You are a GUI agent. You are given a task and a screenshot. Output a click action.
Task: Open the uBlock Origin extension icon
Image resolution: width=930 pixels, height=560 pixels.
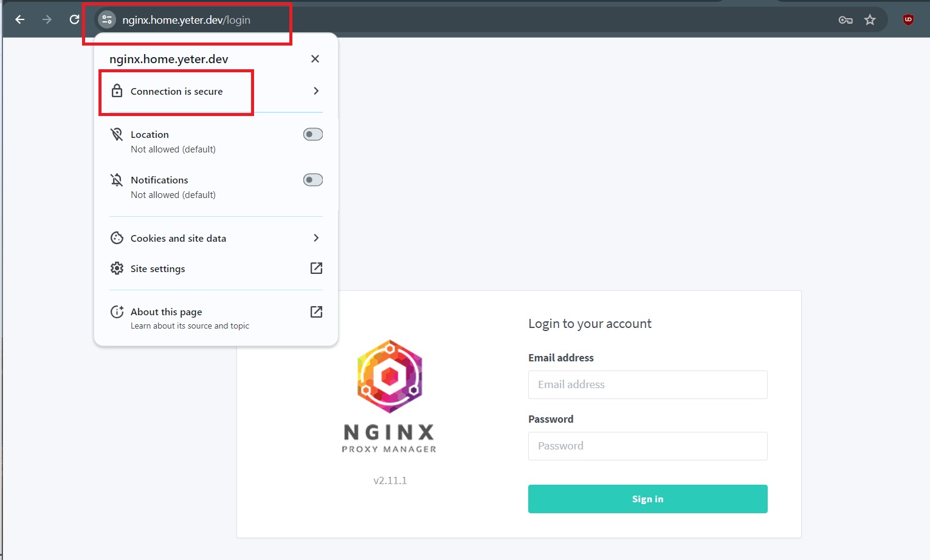(908, 19)
